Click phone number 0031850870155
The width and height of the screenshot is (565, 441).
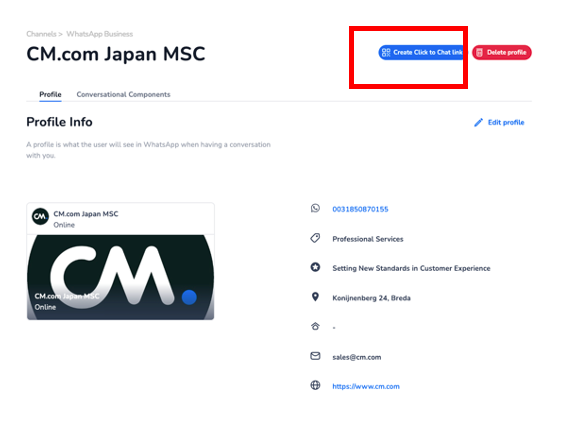[360, 209]
